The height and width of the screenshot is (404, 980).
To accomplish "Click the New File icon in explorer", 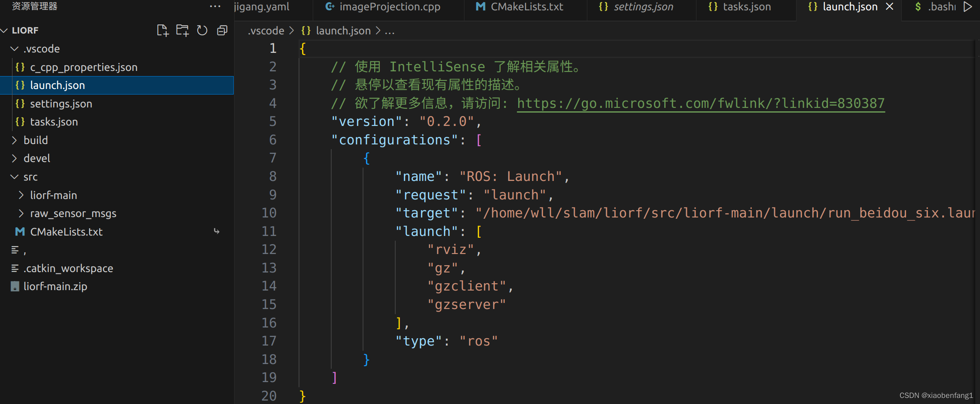I will tap(162, 31).
